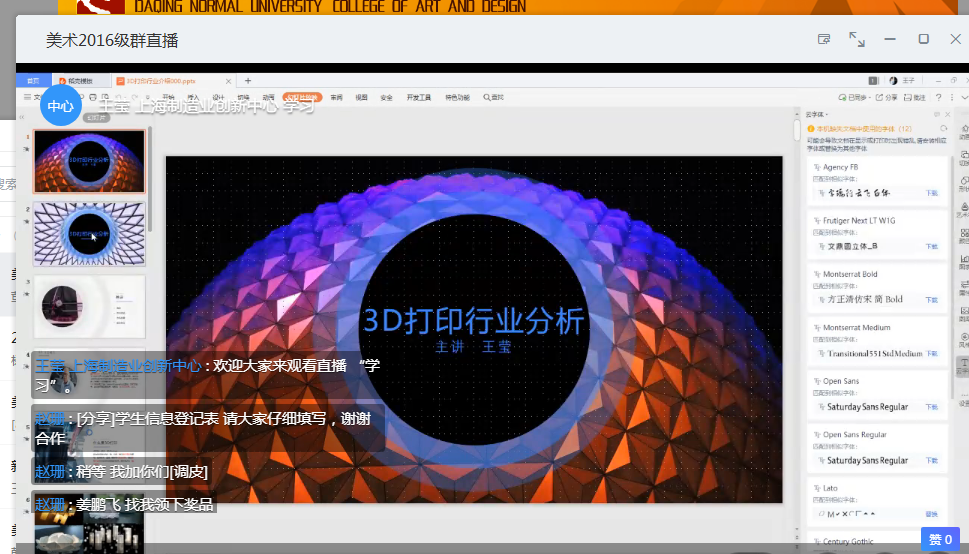
Task: Open the 安全 ribbon menu
Action: (x=386, y=97)
